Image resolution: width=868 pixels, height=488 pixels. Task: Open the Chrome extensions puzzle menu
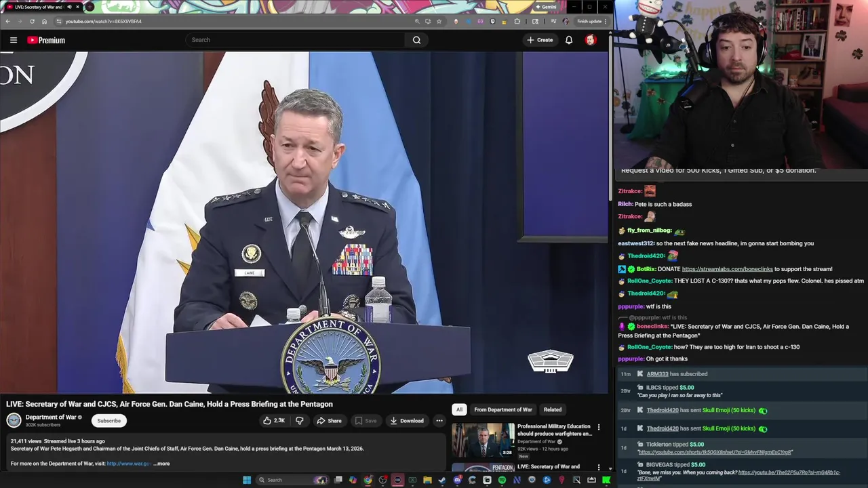point(517,21)
